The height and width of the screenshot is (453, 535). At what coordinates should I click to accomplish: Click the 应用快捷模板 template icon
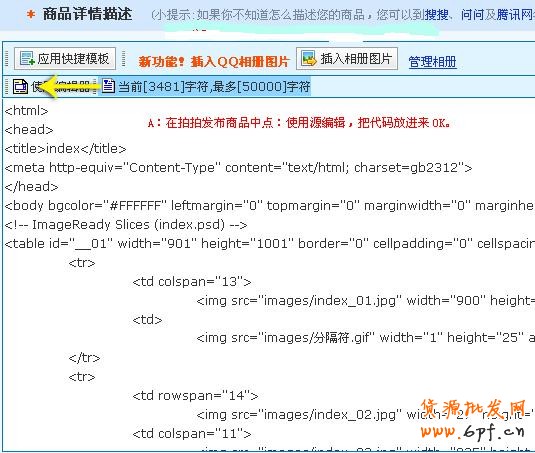[27, 58]
